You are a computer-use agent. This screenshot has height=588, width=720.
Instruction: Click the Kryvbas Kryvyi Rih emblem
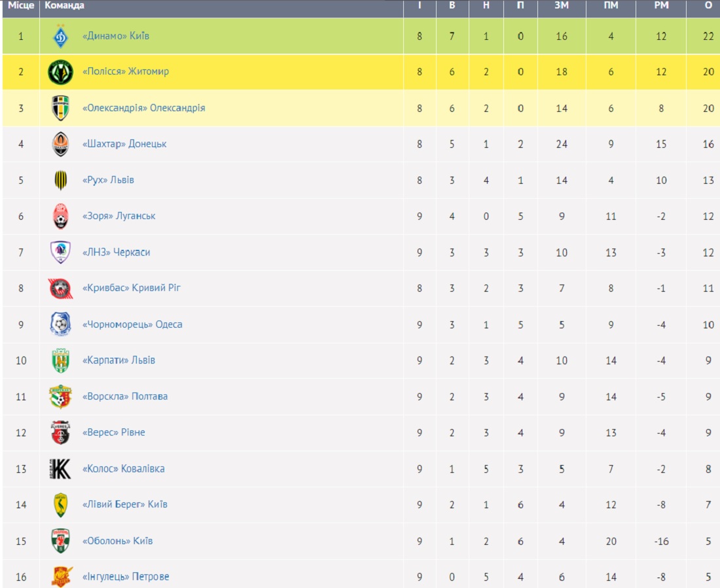point(61,288)
